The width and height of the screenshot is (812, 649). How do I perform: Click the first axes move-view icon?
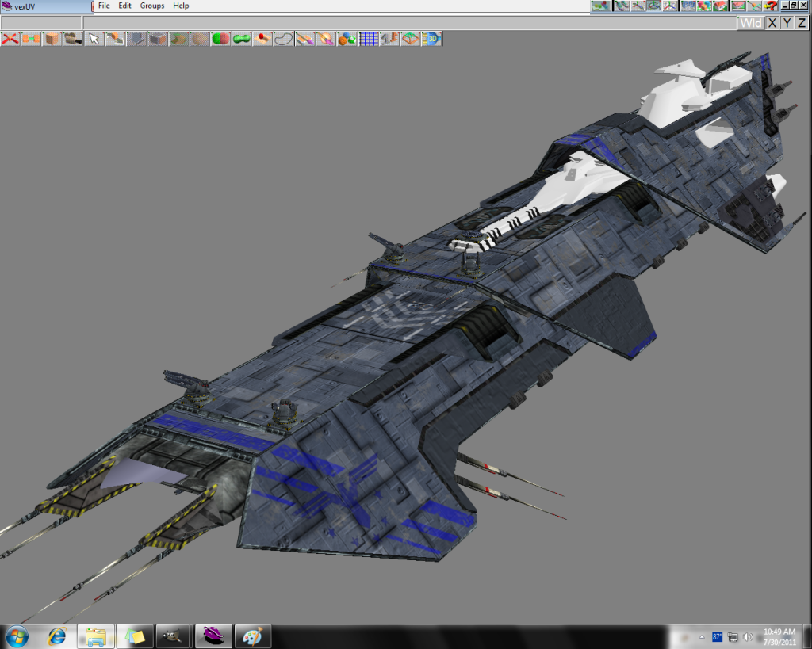(x=638, y=6)
